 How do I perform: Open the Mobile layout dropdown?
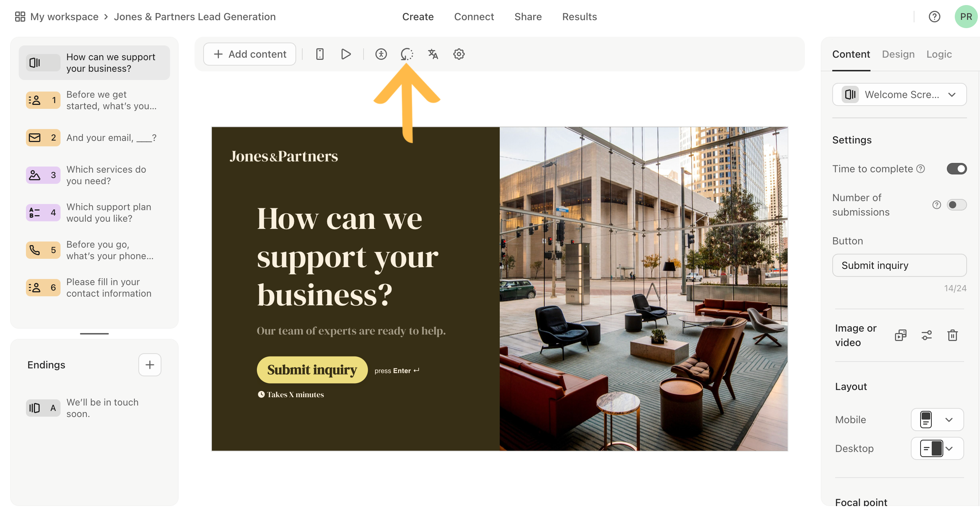pyautogui.click(x=937, y=419)
